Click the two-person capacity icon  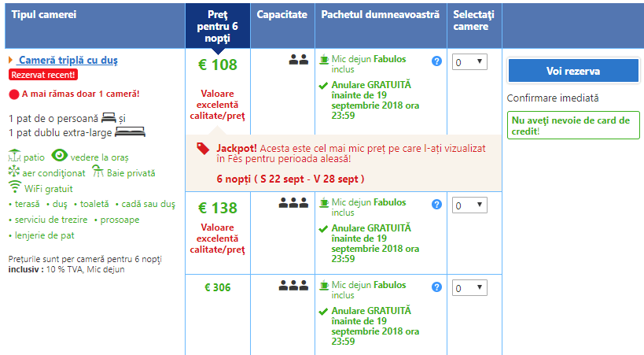[x=299, y=59]
